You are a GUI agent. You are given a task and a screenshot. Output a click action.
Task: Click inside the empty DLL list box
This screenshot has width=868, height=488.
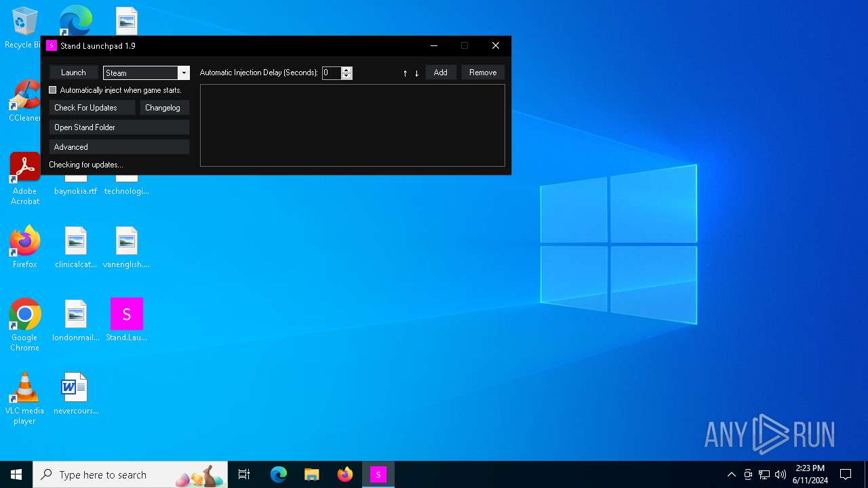(x=353, y=125)
